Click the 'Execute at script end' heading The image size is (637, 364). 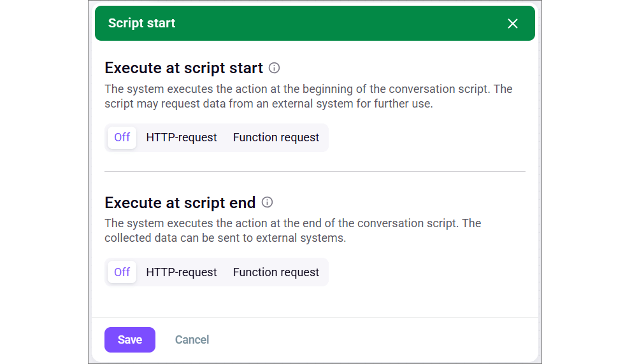180,202
